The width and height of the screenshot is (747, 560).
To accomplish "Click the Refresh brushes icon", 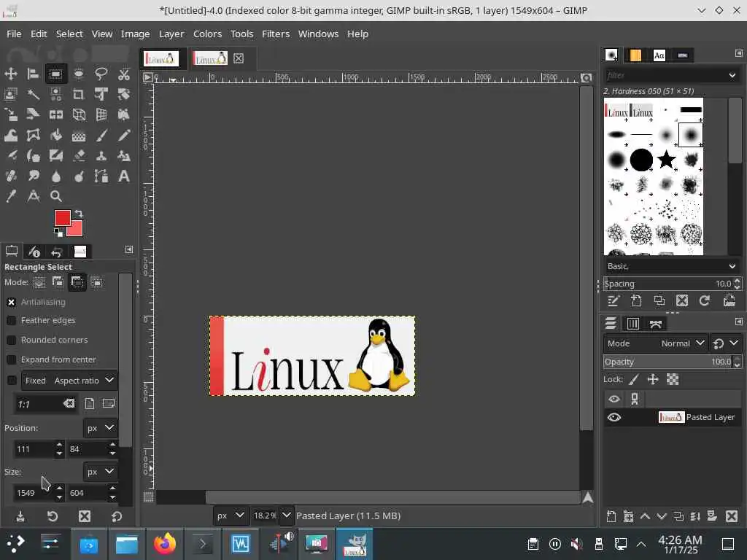I will 705,300.
